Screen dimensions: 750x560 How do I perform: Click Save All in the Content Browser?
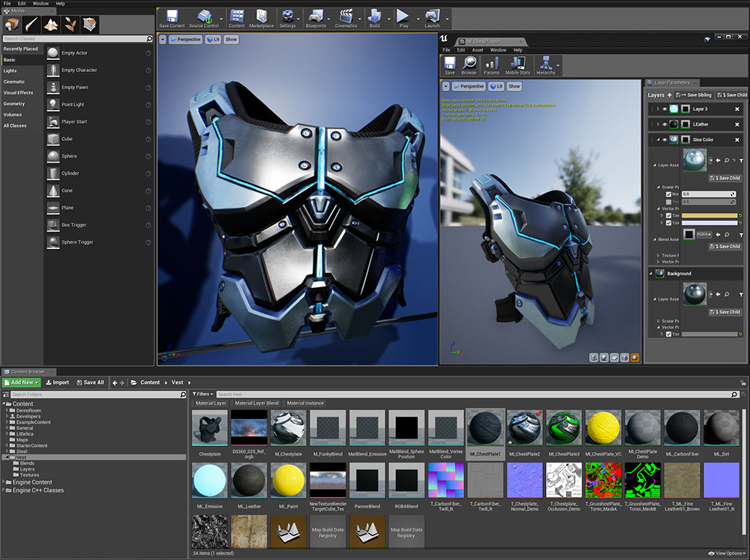(88, 382)
